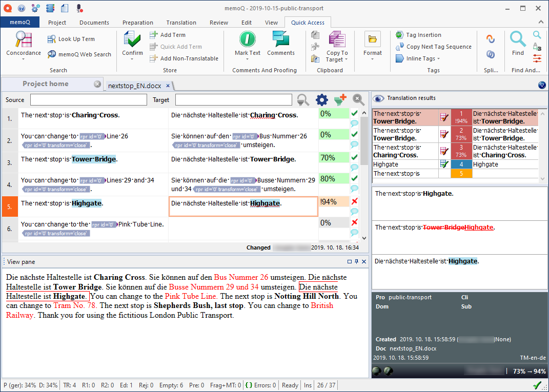The height and width of the screenshot is (392, 549).
Task: Open the red filter sliders icon
Action: tap(537, 58)
